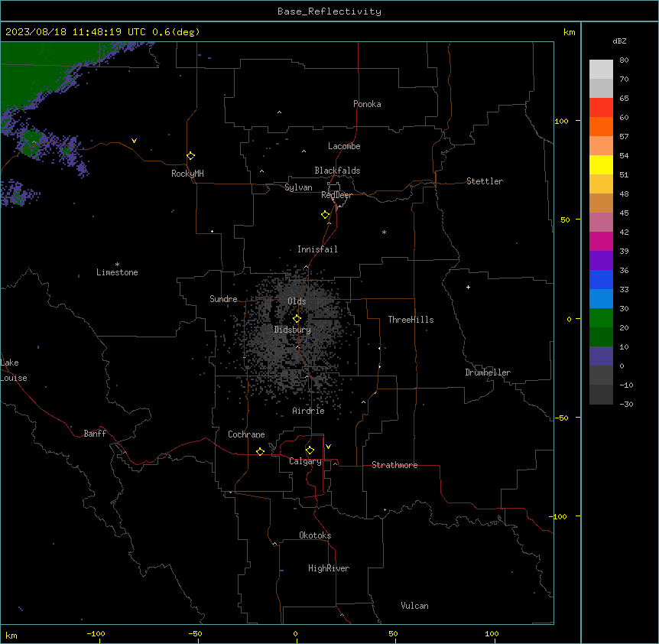Click the 2023/08/18 11:48:19 UTC timestamp
This screenshot has width=659, height=644.
pyautogui.click(x=76, y=32)
